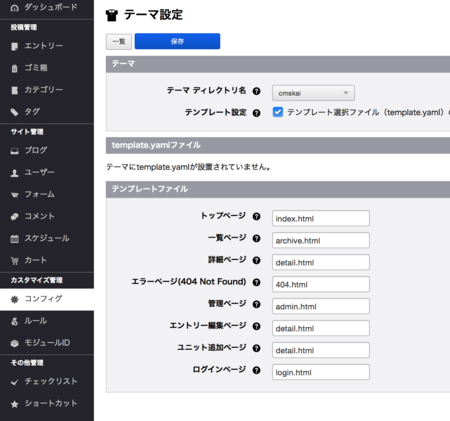Show help icon for エラーページ(404 Not Found)

pyautogui.click(x=256, y=282)
